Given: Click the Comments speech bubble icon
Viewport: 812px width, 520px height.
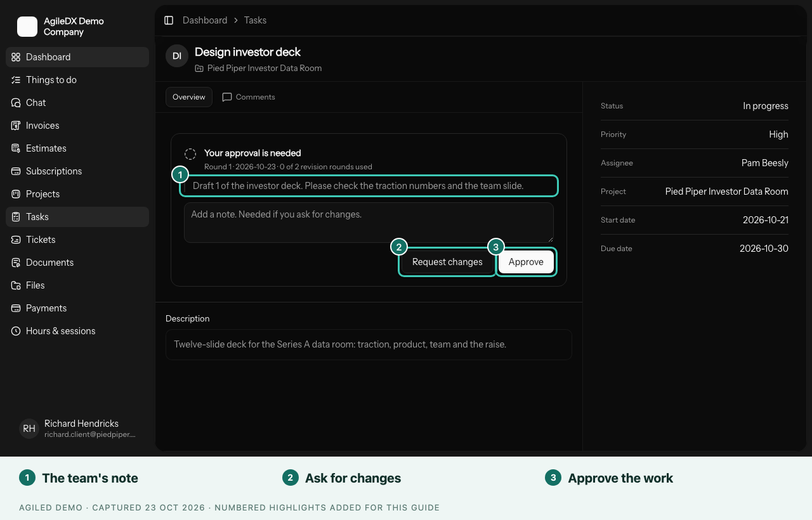Looking at the screenshot, I should coord(227,97).
